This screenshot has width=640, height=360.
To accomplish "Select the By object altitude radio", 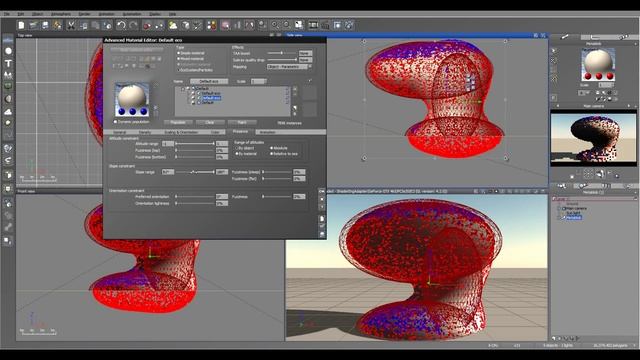I will point(237,148).
